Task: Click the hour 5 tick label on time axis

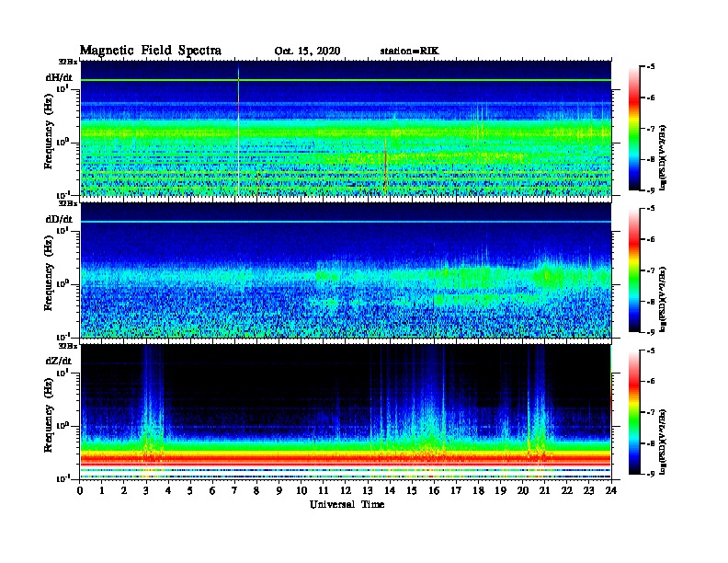Action: (x=190, y=491)
